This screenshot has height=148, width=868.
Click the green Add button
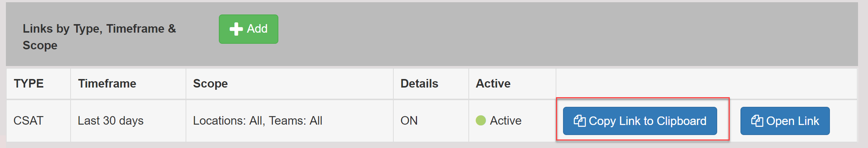pyautogui.click(x=248, y=29)
